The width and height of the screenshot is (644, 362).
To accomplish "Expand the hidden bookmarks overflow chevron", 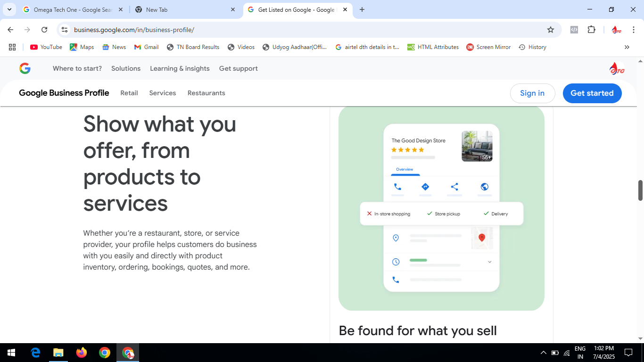I will coord(627,47).
